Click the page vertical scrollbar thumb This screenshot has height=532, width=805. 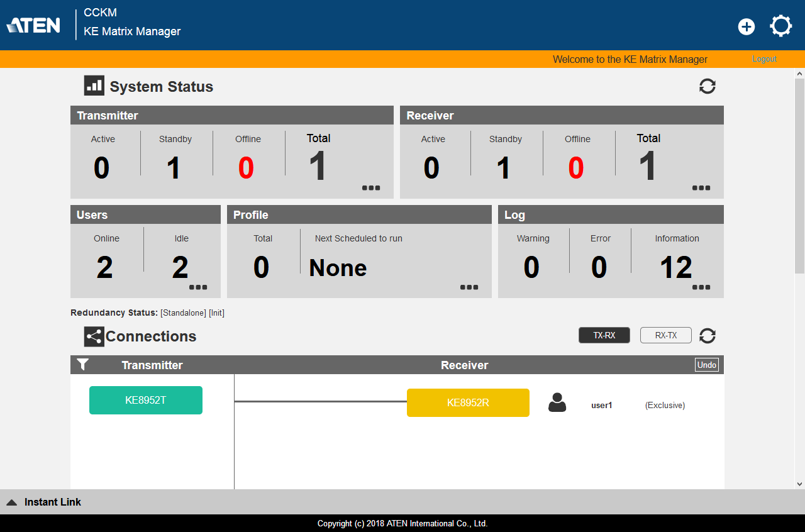click(x=799, y=176)
